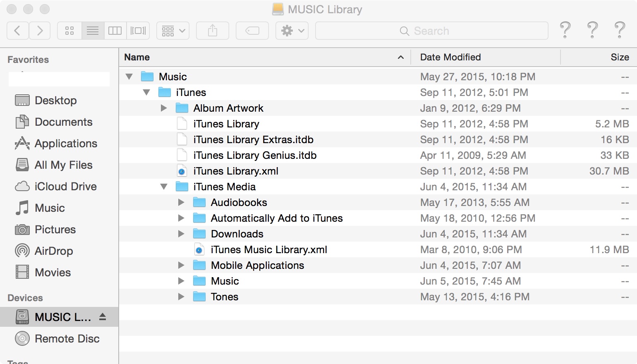Click the Share toolbar button
637x364 pixels.
[213, 31]
